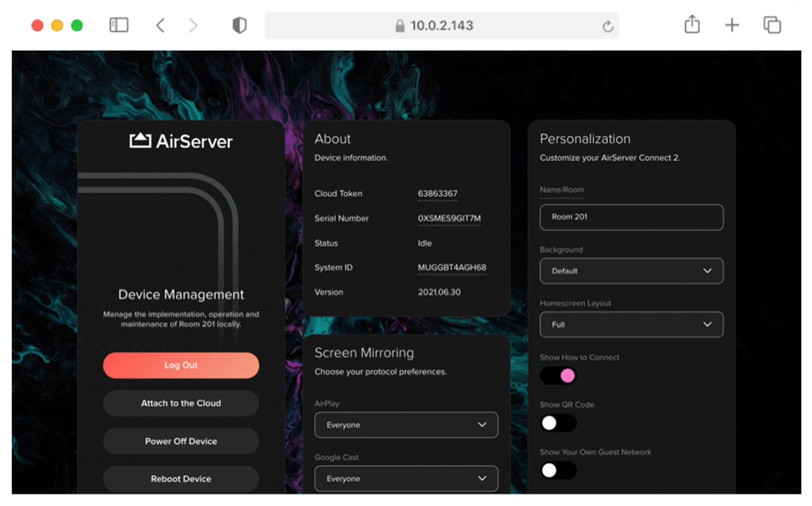Viewport: 812px width, 506px height.
Task: Click the Log Out button
Action: [x=180, y=365]
